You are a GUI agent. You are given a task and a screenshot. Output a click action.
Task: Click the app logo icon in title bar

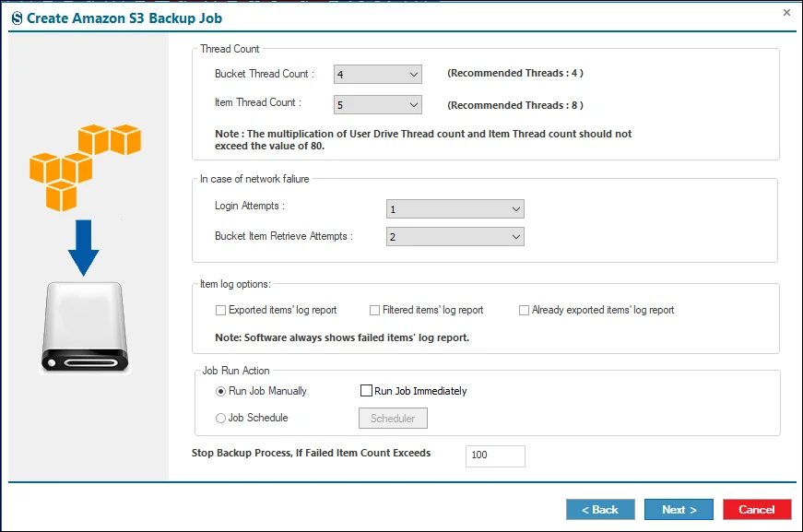[x=17, y=18]
